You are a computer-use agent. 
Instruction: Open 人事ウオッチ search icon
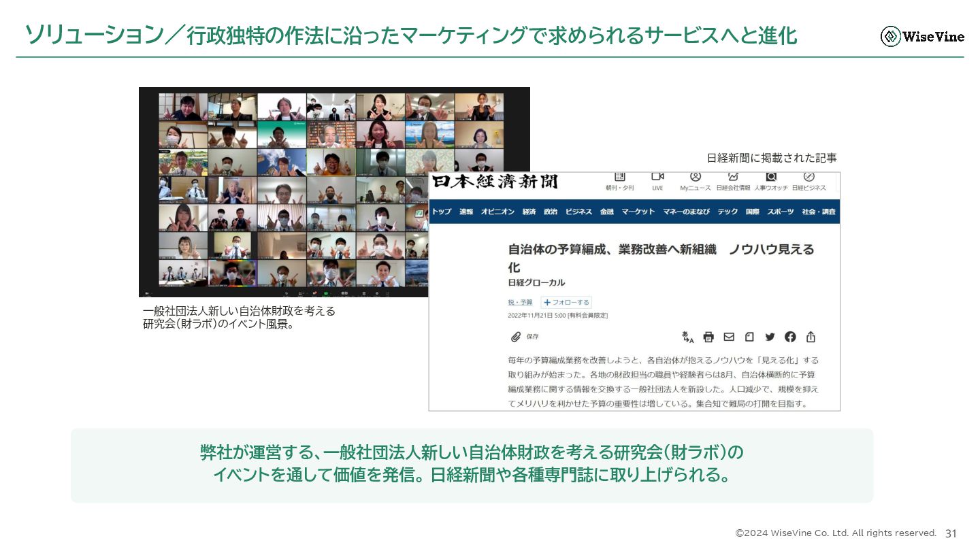771,177
